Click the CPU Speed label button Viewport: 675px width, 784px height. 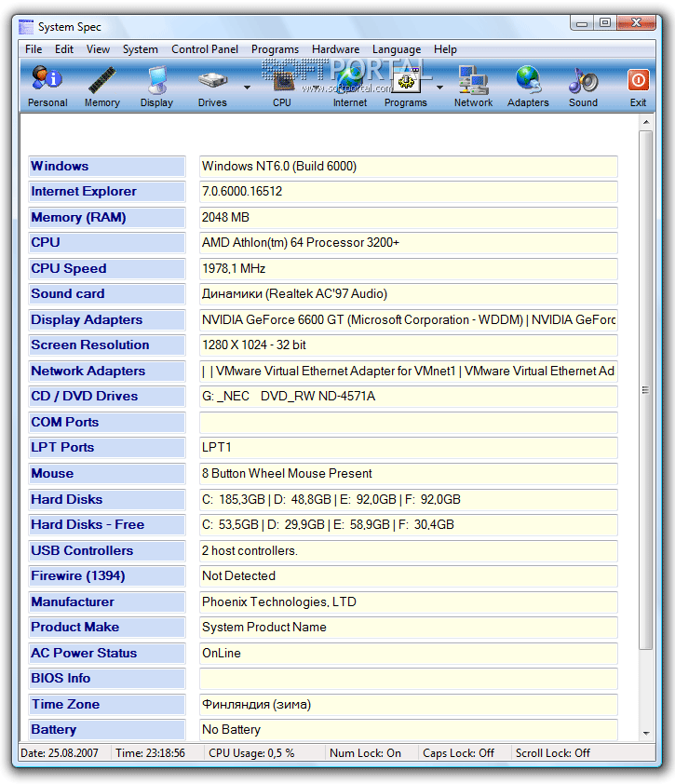point(107,268)
